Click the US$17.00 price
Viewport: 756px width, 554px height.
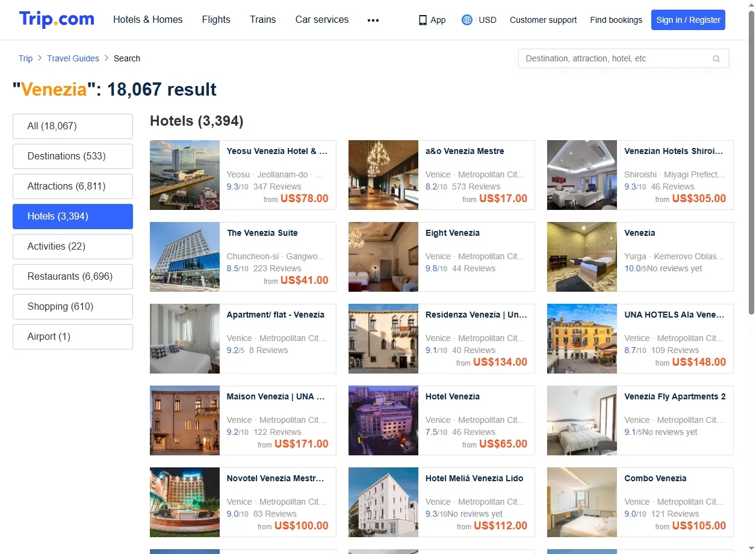point(503,199)
